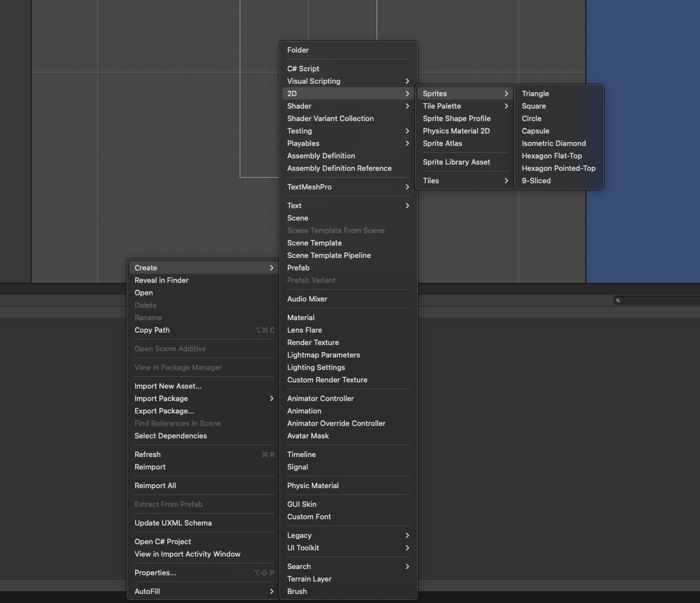Expand the Tiles submenu
The height and width of the screenshot is (603, 700).
pyautogui.click(x=465, y=180)
